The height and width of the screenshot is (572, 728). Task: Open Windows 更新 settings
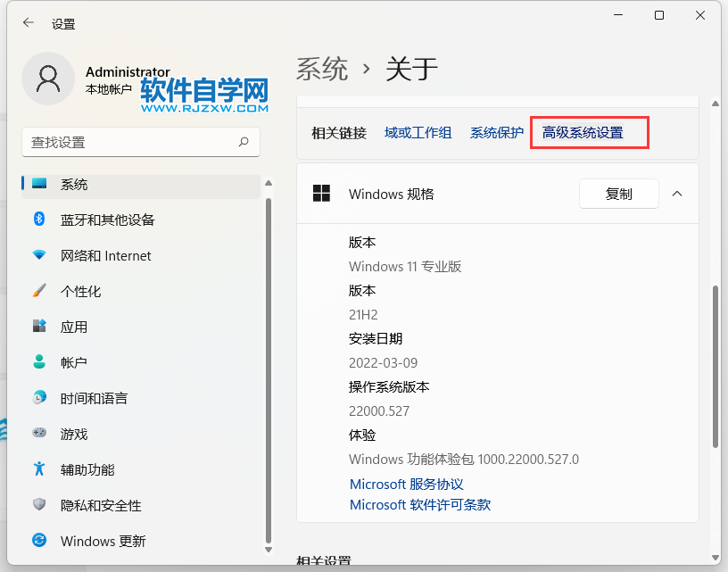point(141,541)
